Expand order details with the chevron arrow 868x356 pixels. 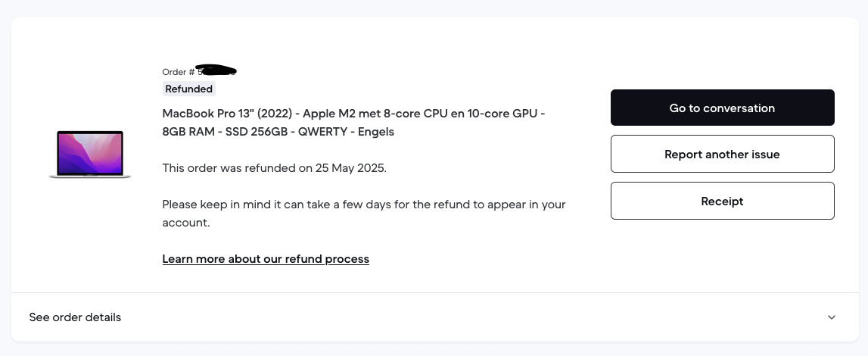[832, 317]
